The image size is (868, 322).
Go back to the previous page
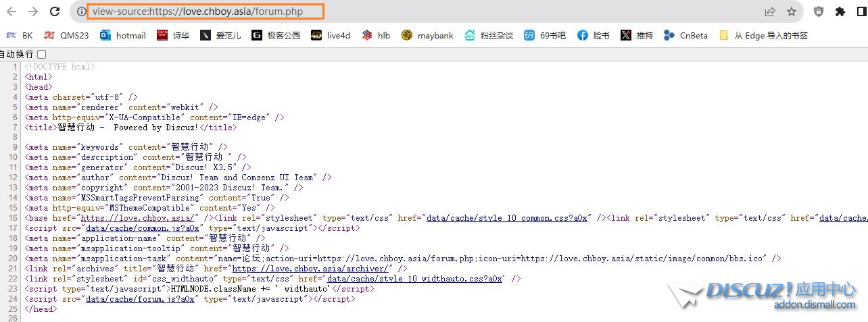pyautogui.click(x=11, y=11)
